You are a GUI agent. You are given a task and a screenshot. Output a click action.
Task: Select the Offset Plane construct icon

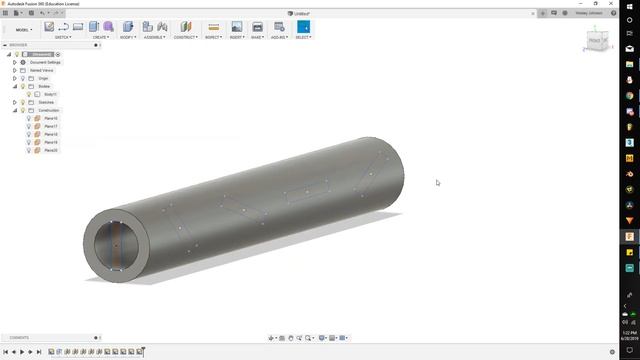click(x=186, y=27)
